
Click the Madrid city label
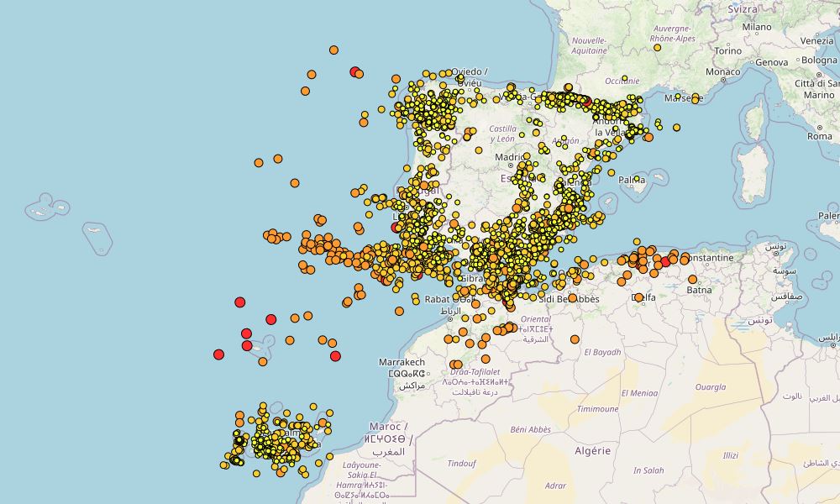pos(508,157)
